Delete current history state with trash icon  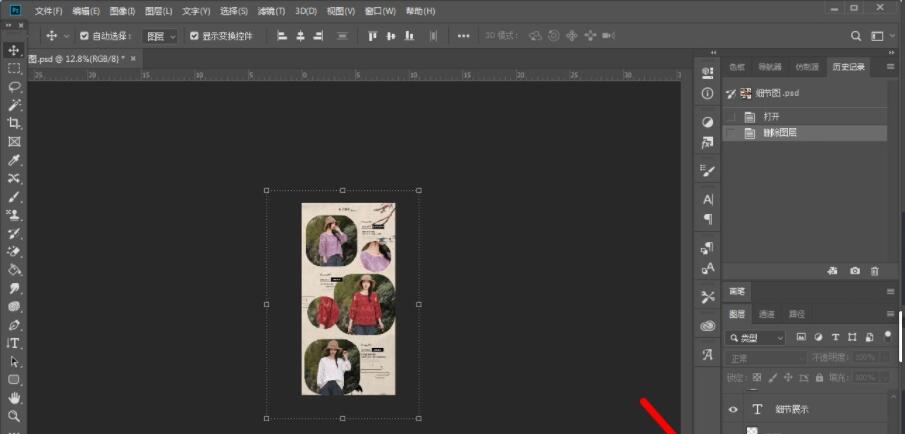coord(875,271)
